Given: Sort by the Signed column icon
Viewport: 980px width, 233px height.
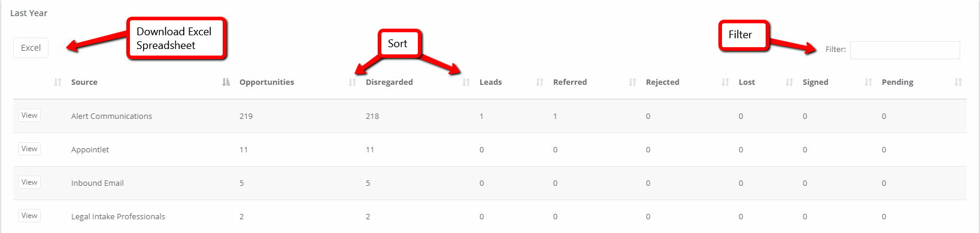Looking at the screenshot, I should (x=868, y=82).
